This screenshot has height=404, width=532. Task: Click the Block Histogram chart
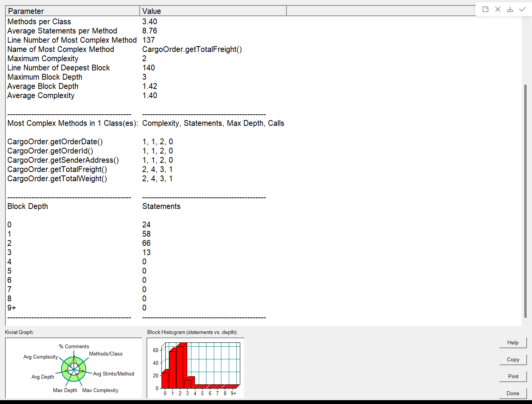196,368
